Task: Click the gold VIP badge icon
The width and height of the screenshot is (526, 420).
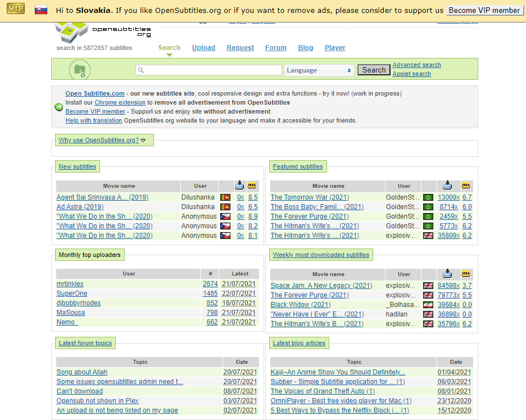Action: (x=16, y=10)
